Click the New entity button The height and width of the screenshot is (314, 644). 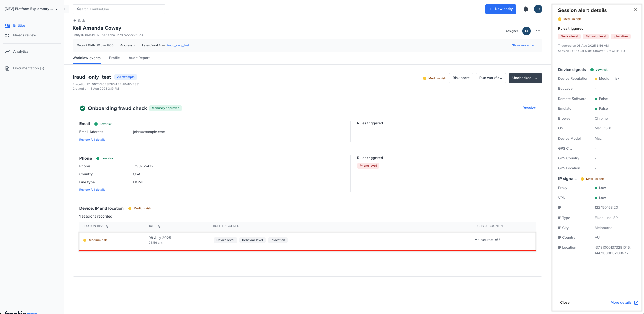[501, 9]
